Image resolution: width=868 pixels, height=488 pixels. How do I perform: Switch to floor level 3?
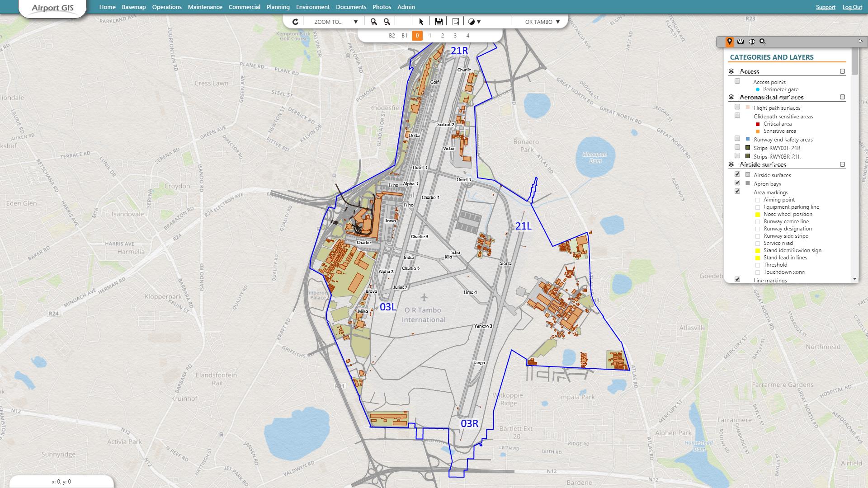[x=455, y=36]
